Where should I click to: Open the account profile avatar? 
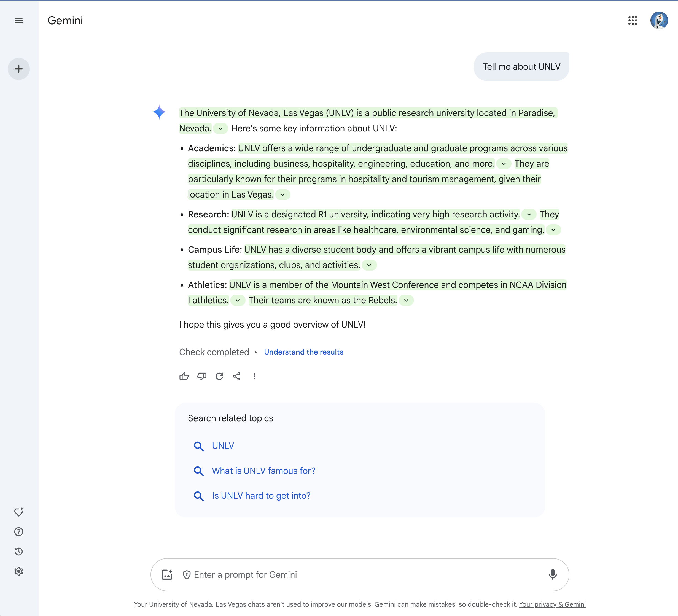(659, 20)
